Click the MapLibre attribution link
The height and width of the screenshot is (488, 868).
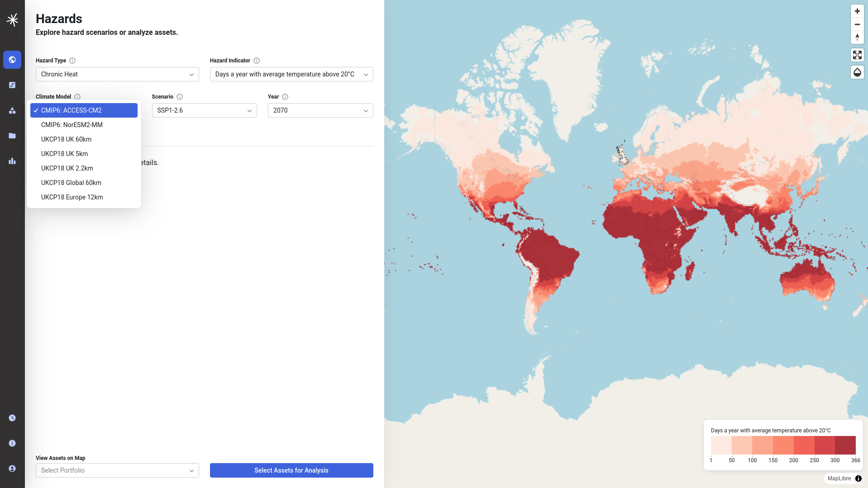click(x=839, y=479)
